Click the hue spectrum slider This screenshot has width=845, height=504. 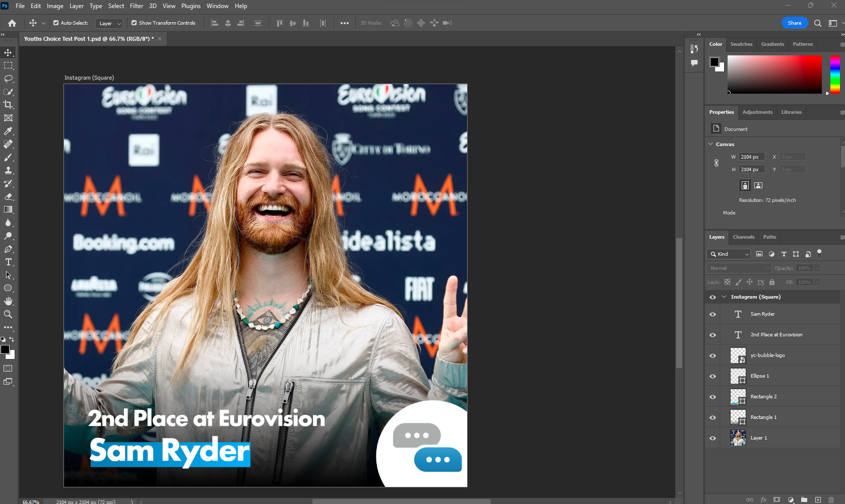click(835, 74)
